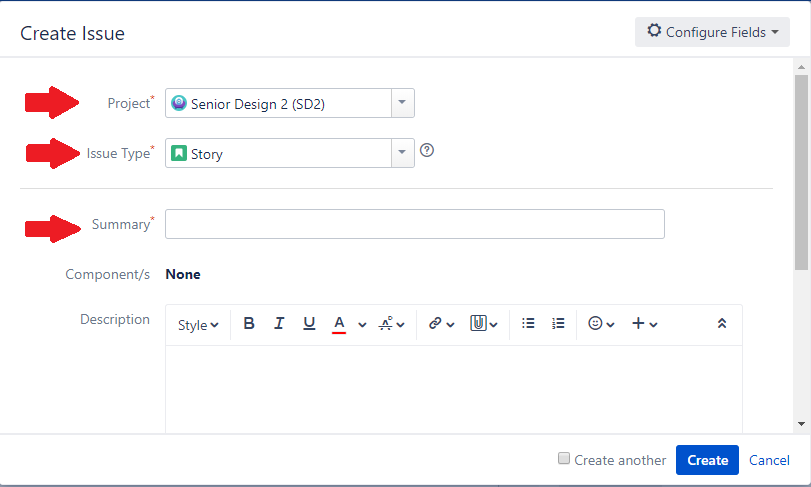Viewport: 811px width, 487px height.
Task: Apply the red text color
Action: [339, 324]
